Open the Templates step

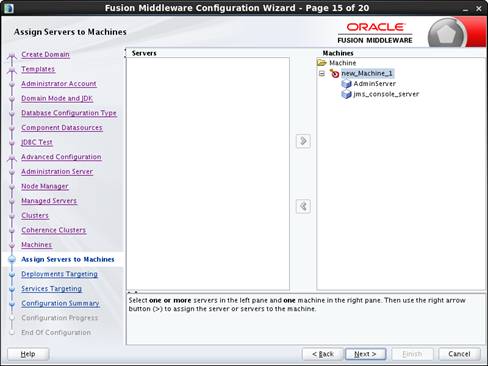tap(38, 69)
